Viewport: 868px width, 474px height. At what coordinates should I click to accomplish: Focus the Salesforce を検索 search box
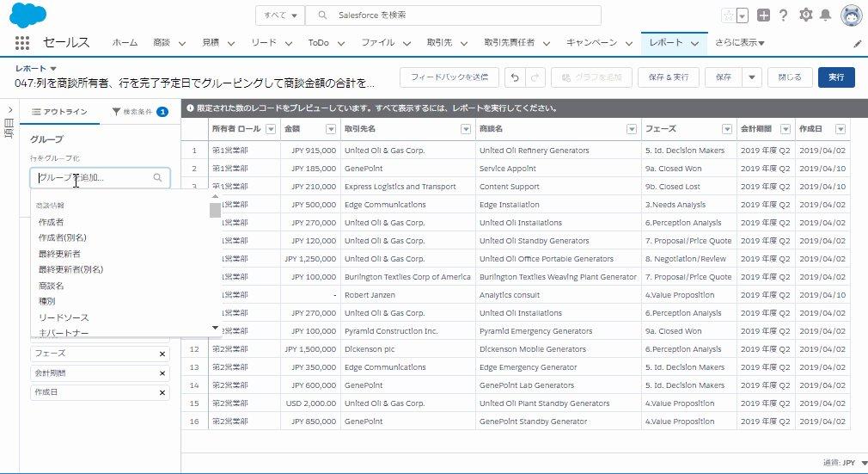point(453,15)
